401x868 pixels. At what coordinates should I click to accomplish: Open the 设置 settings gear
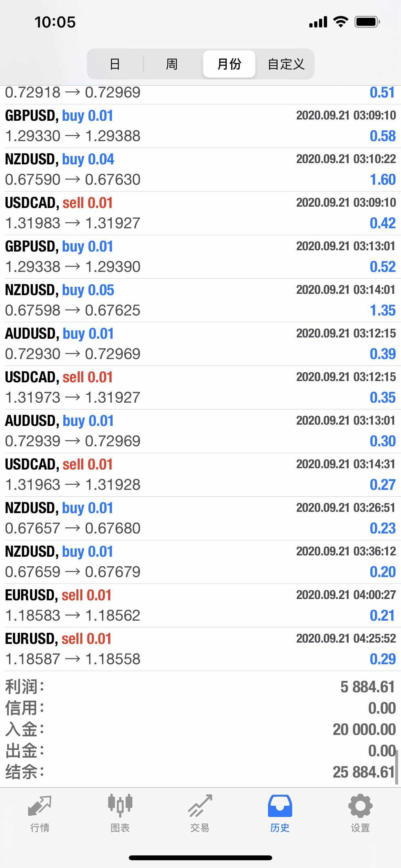point(360,807)
